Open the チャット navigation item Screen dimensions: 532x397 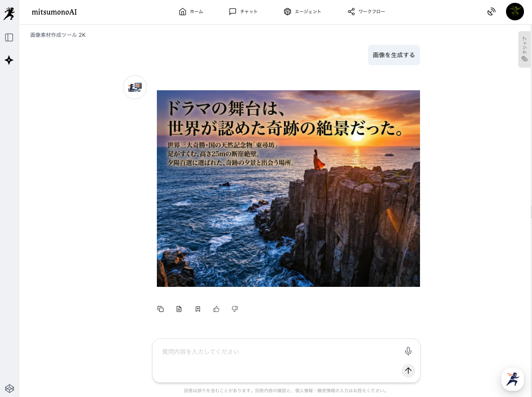(x=243, y=12)
